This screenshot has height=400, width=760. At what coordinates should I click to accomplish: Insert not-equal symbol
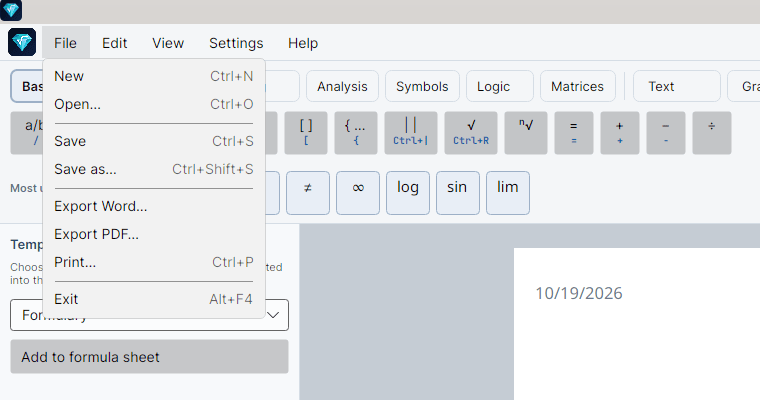click(308, 192)
